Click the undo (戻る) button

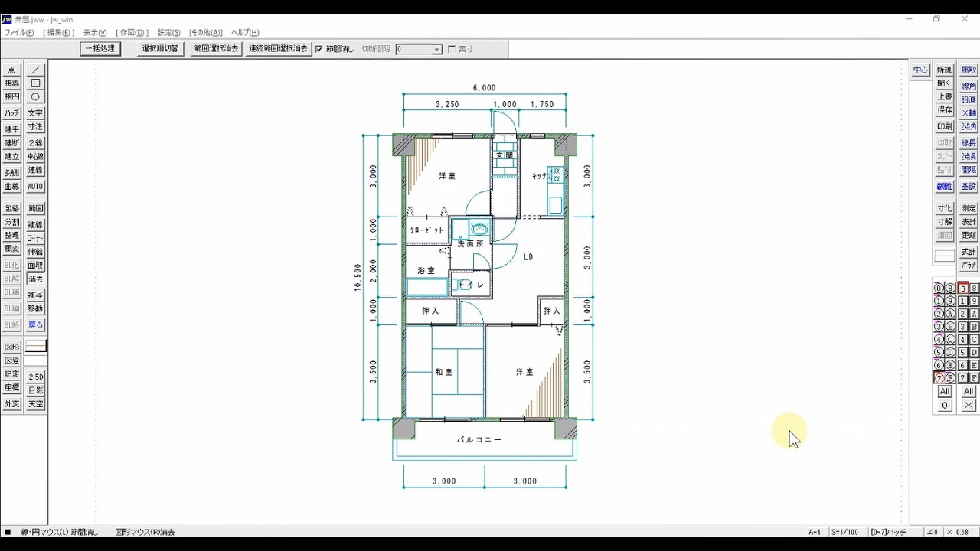pos(35,325)
